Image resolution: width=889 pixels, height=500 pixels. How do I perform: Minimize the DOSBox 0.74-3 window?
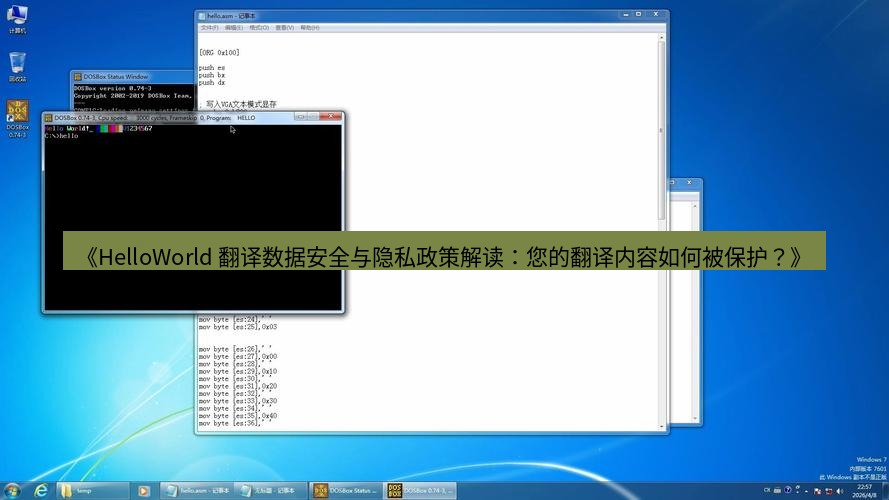click(300, 117)
